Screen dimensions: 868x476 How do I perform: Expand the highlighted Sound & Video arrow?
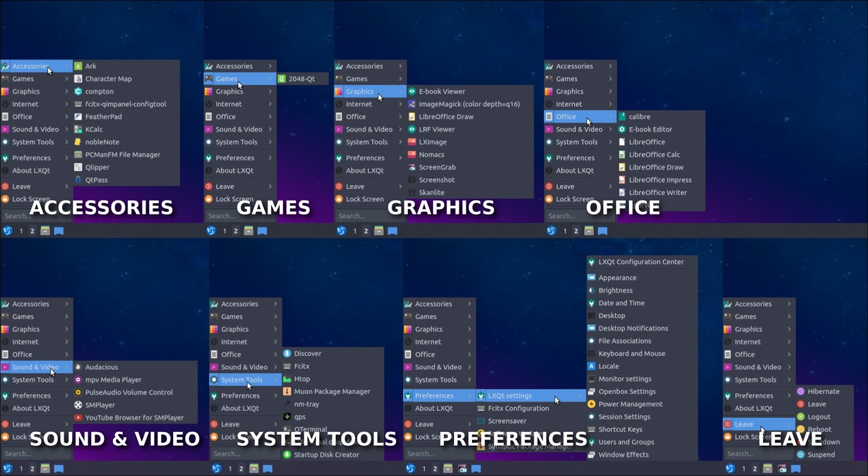(67, 367)
